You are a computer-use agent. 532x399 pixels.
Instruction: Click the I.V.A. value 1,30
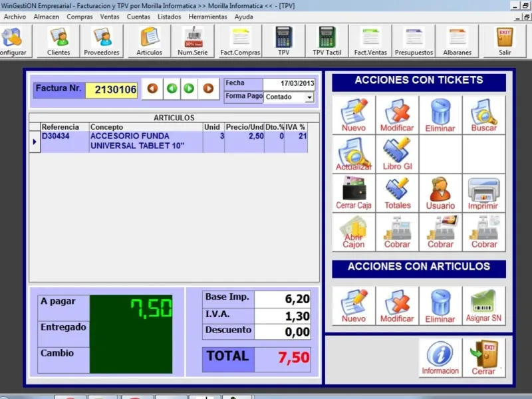coord(282,317)
